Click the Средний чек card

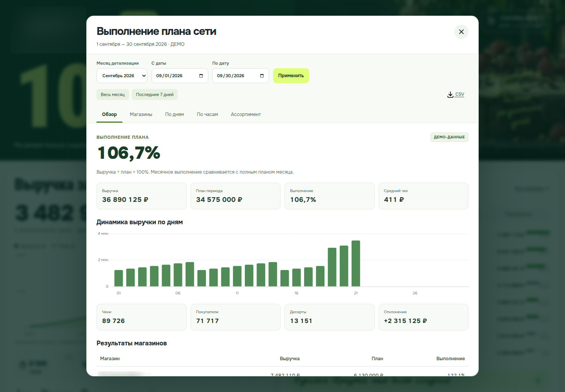click(x=423, y=196)
